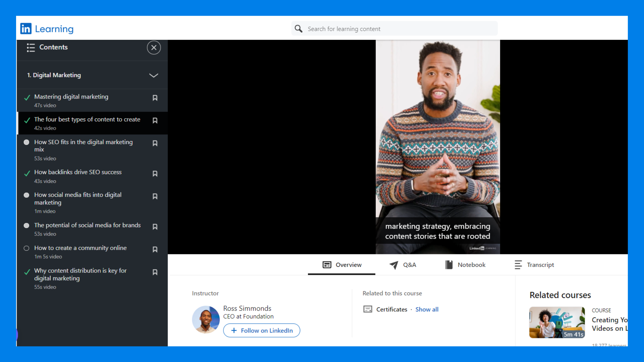The width and height of the screenshot is (644, 362).
Task: Select the Certificates link under 'Related to this course'
Action: pos(391,309)
